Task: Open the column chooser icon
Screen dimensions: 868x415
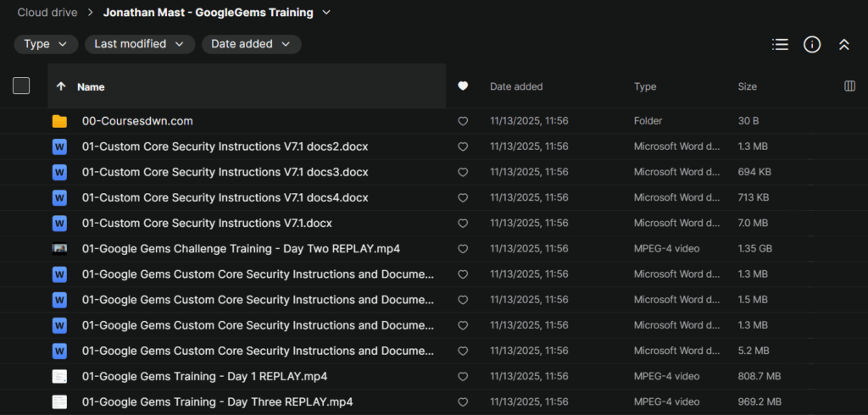Action: tap(850, 86)
